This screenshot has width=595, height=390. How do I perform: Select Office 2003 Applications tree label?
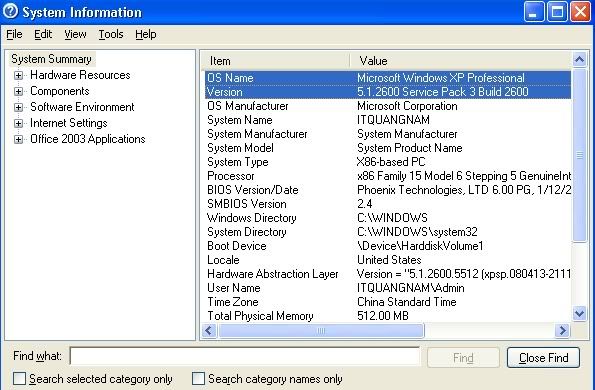(x=88, y=139)
